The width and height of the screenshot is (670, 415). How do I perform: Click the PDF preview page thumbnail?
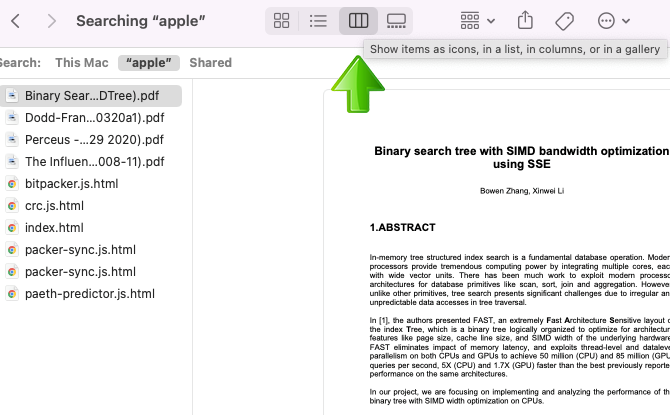pyautogui.click(x=497, y=252)
